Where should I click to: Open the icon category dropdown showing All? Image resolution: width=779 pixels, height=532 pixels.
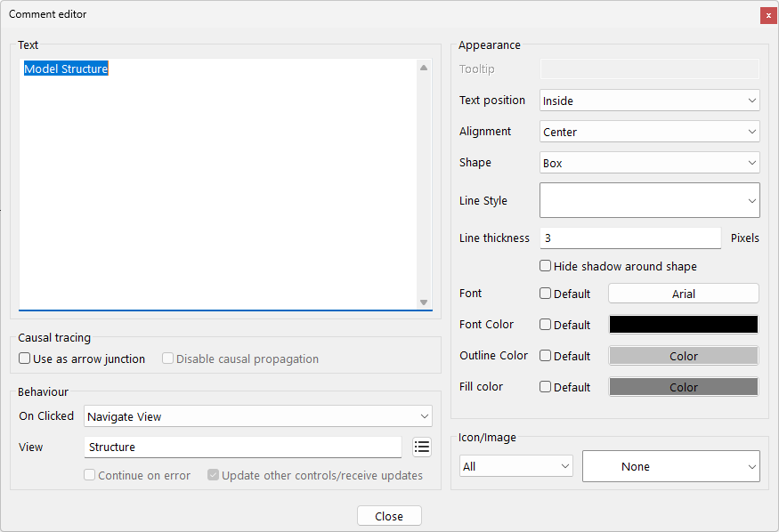click(x=516, y=466)
